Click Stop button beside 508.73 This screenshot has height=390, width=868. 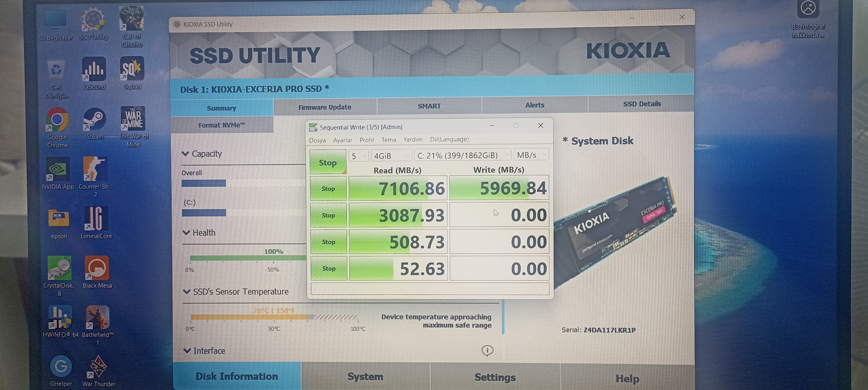click(x=329, y=242)
